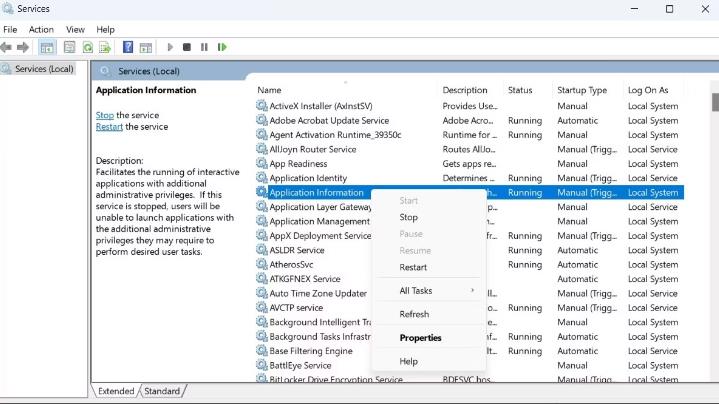This screenshot has width=719, height=404.
Task: Sort by the Log On As column header
Action: tap(648, 90)
